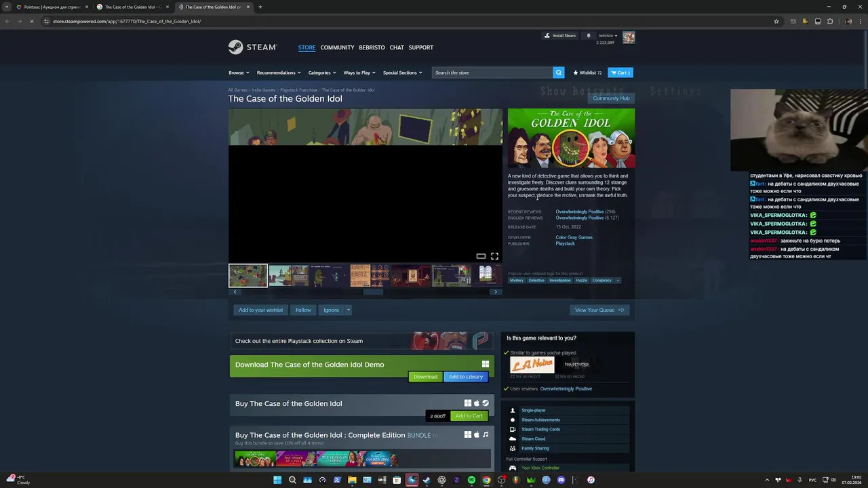Open Discord from the taskbar
Image resolution: width=868 pixels, height=488 pixels.
[x=561, y=480]
